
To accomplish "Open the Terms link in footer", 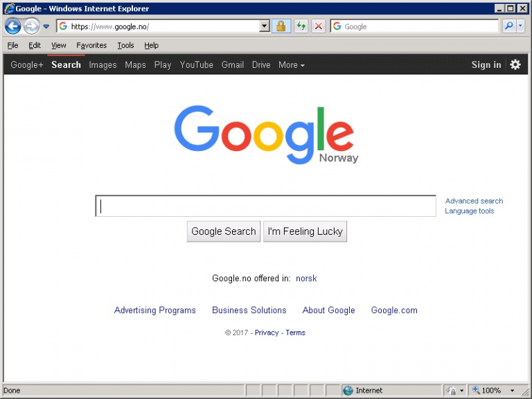I will click(x=295, y=332).
